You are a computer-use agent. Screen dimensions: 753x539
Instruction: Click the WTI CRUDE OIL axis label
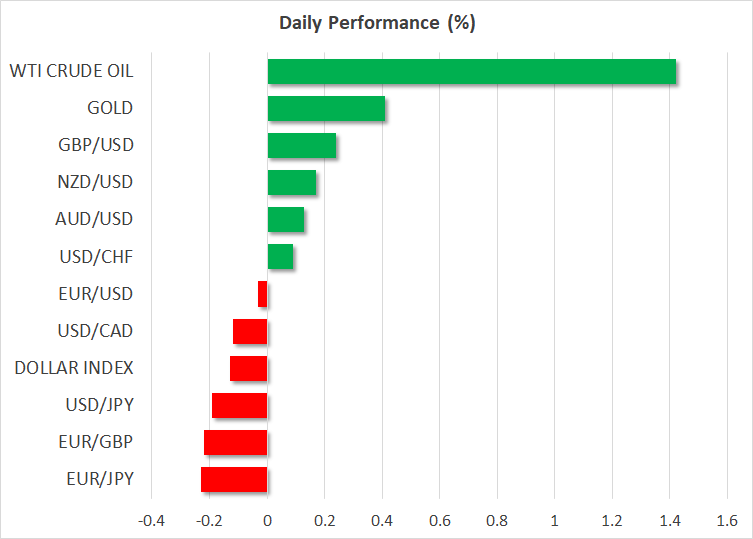point(71,72)
